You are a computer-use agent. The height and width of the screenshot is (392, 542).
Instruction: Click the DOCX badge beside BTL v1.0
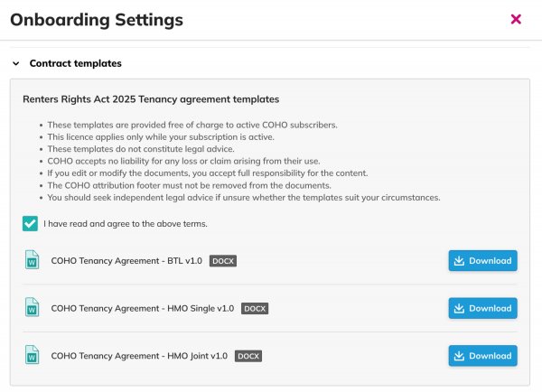222,261
